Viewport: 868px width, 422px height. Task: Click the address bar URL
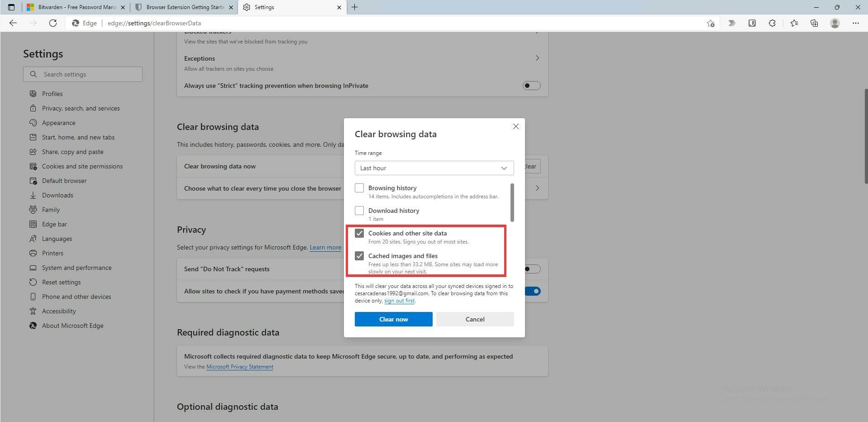154,23
